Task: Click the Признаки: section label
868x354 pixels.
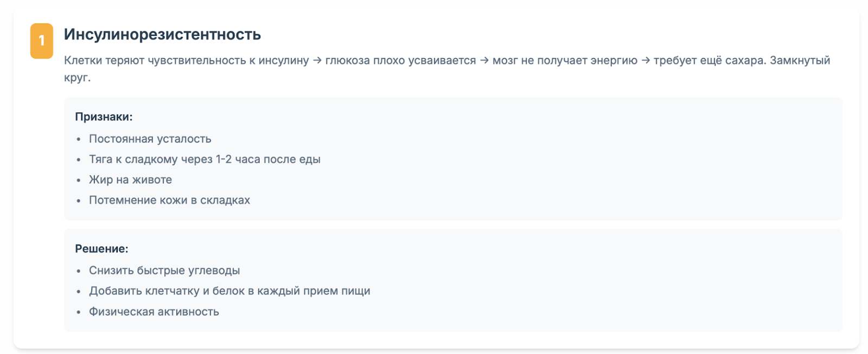Action: [104, 117]
